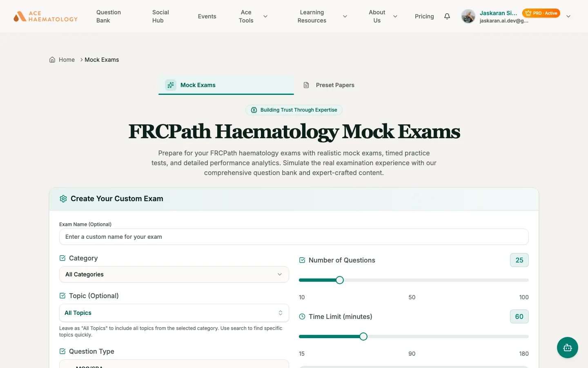Open Social Hub page

(160, 16)
